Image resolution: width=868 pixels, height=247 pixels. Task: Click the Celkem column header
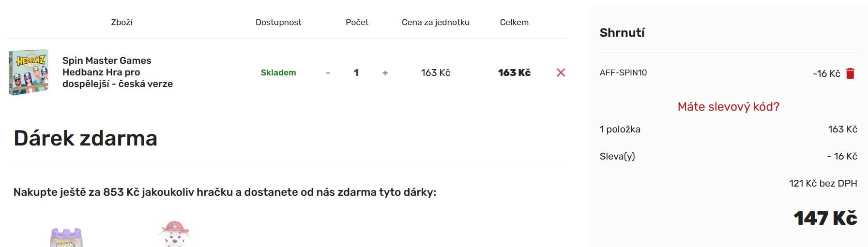[514, 22]
